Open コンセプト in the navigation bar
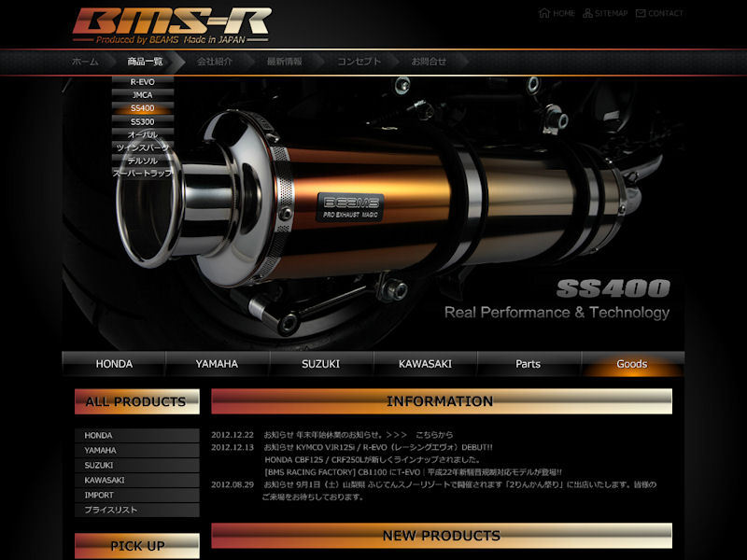This screenshot has width=747, height=560. [x=359, y=62]
